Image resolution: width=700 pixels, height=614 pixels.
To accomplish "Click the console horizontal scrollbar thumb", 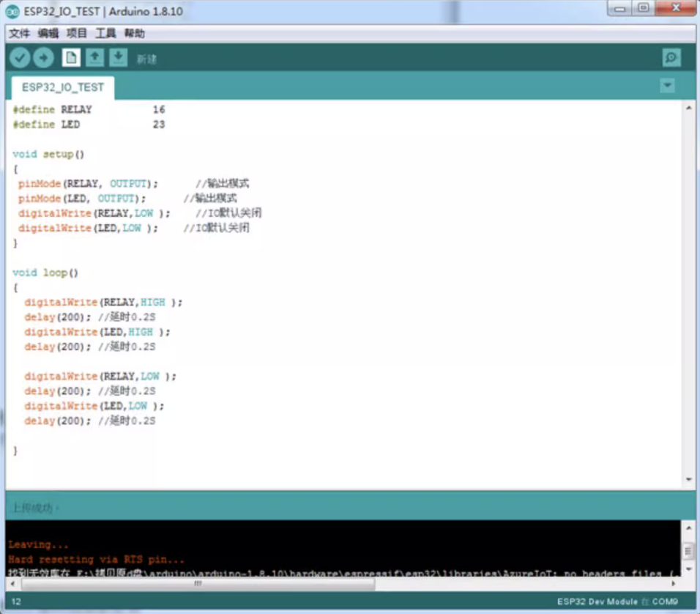I will point(198,584).
